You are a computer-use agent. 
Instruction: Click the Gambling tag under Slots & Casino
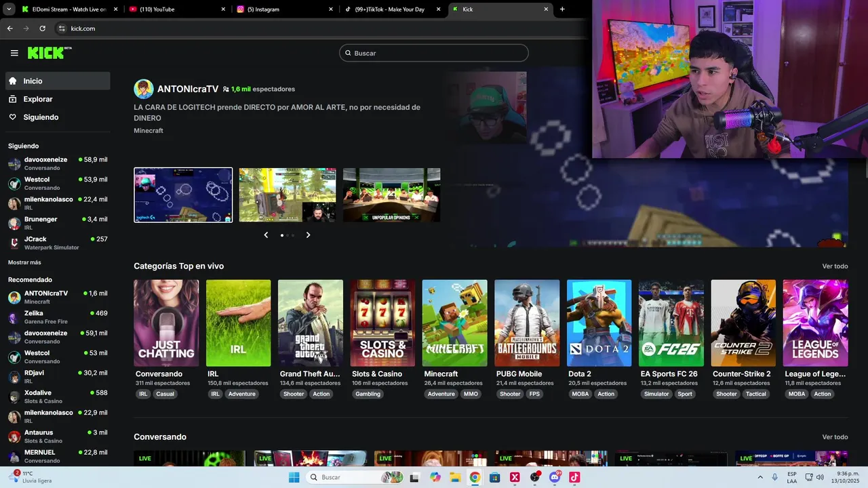point(368,394)
